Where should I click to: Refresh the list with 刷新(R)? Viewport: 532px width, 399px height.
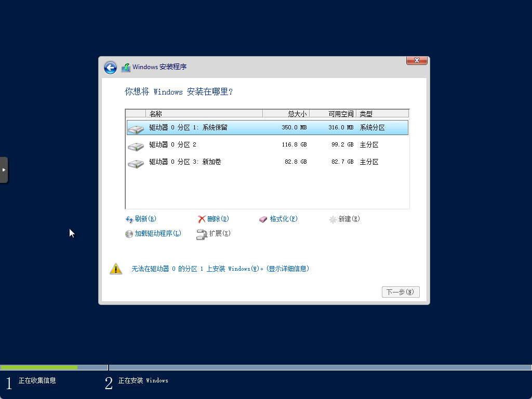point(145,219)
